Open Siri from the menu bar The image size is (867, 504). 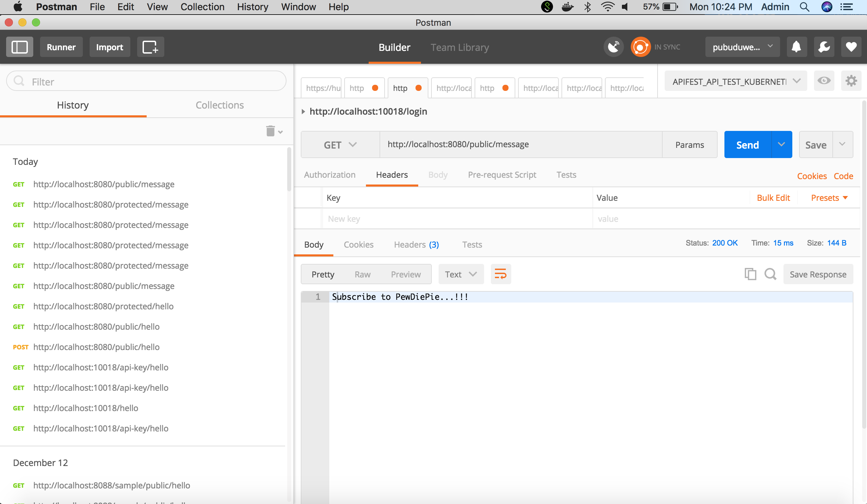(x=827, y=7)
